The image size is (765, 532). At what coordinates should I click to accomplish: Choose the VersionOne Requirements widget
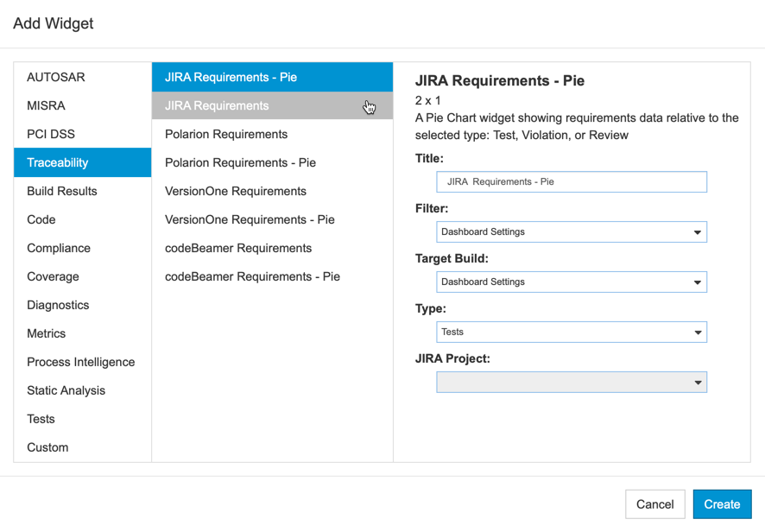pos(272,191)
